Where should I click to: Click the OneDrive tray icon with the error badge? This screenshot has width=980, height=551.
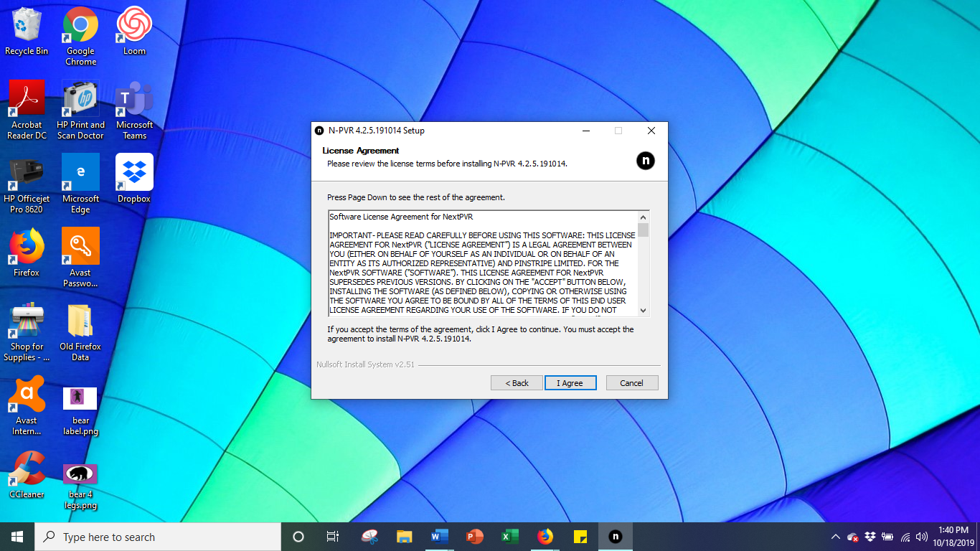853,537
